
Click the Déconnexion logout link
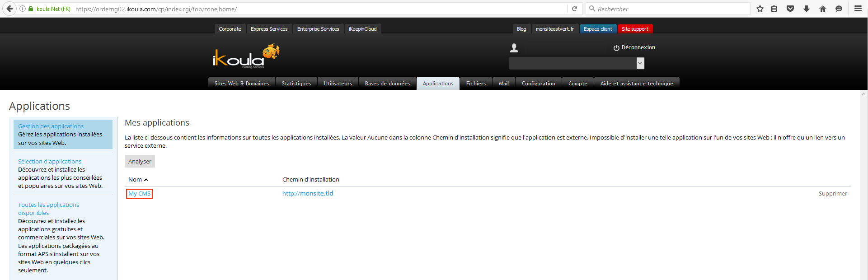(634, 47)
